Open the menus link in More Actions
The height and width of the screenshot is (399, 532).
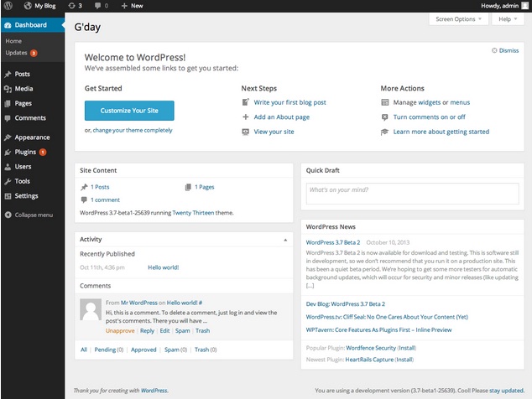(x=460, y=102)
